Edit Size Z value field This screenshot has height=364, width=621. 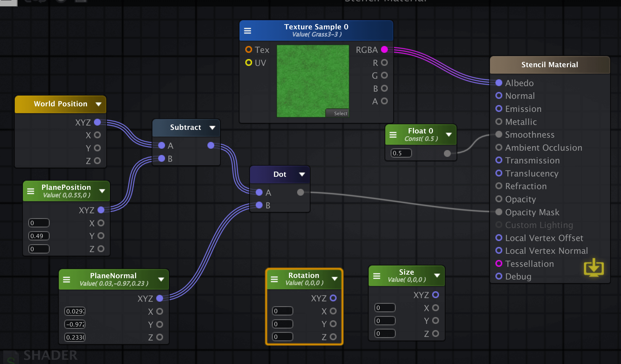[x=385, y=333]
